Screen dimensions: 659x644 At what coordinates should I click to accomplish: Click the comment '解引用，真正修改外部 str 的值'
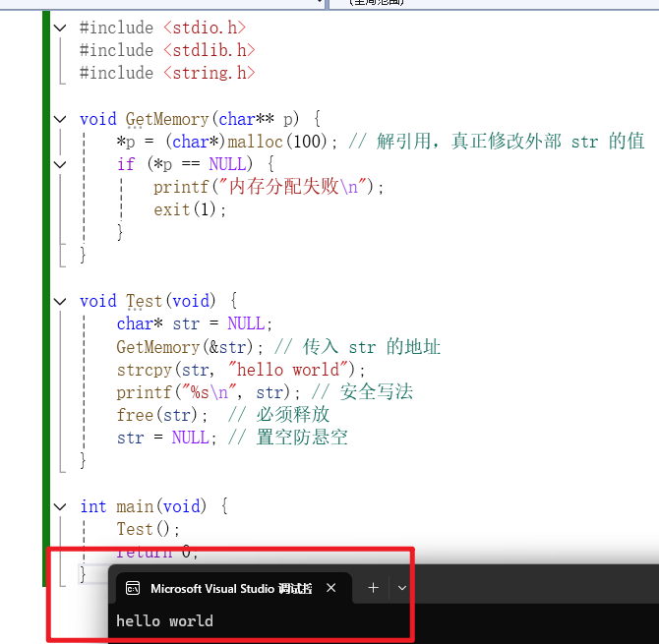point(510,142)
